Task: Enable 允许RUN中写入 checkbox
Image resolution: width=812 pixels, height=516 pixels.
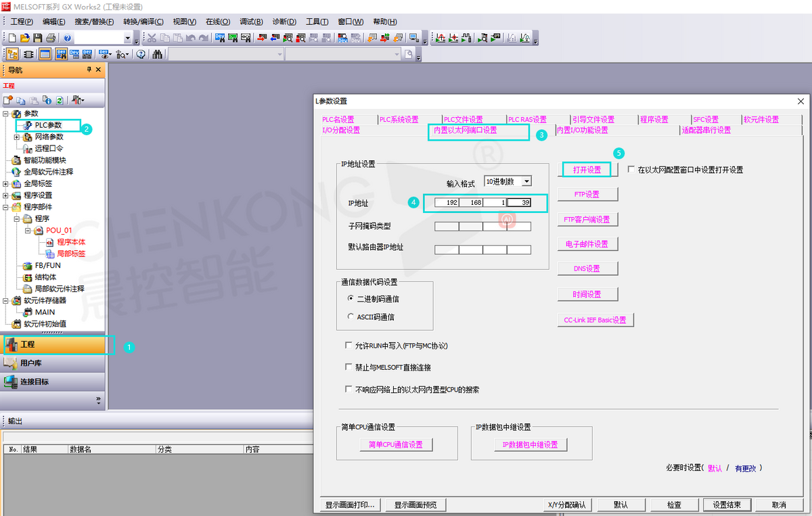Action: pos(348,346)
